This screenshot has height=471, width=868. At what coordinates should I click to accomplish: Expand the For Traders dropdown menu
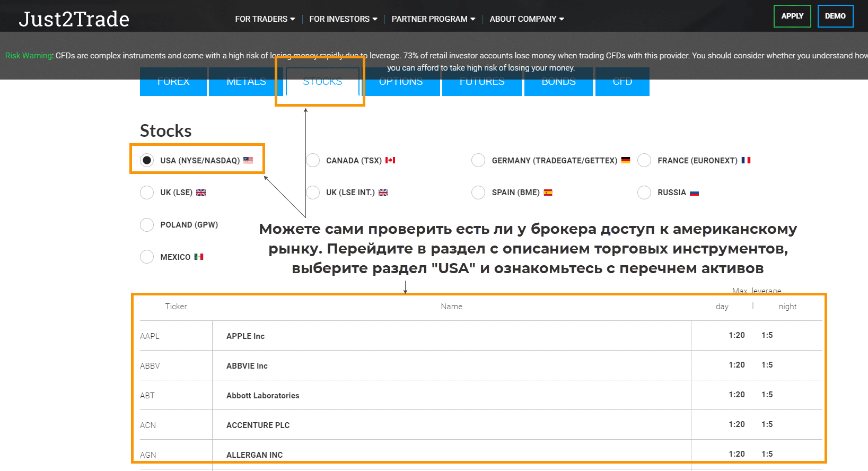[265, 19]
